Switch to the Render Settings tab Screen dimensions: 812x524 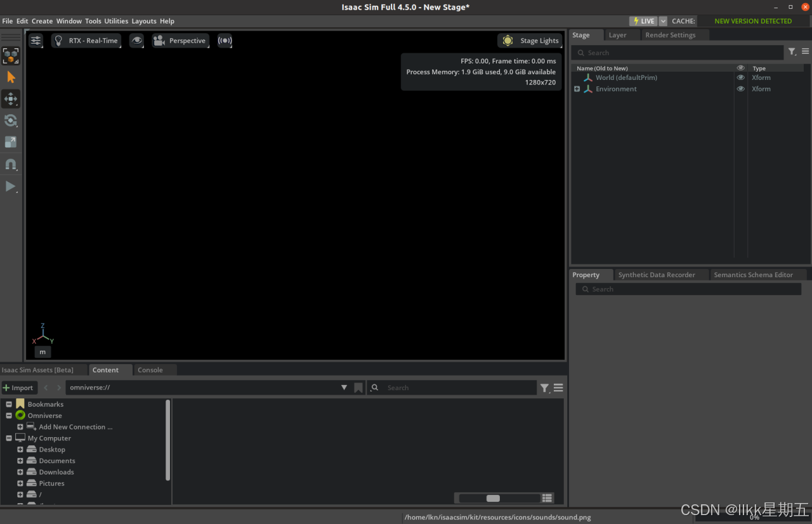pyautogui.click(x=671, y=35)
